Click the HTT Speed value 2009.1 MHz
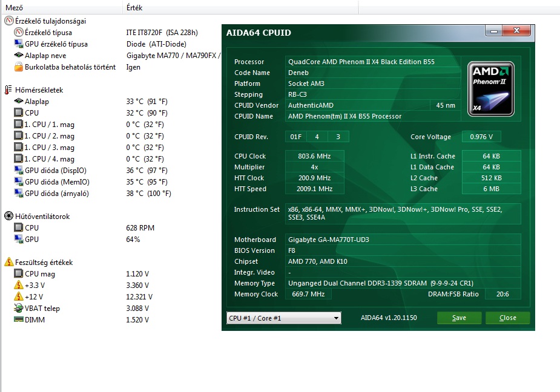The height and width of the screenshot is (392, 560). click(314, 189)
